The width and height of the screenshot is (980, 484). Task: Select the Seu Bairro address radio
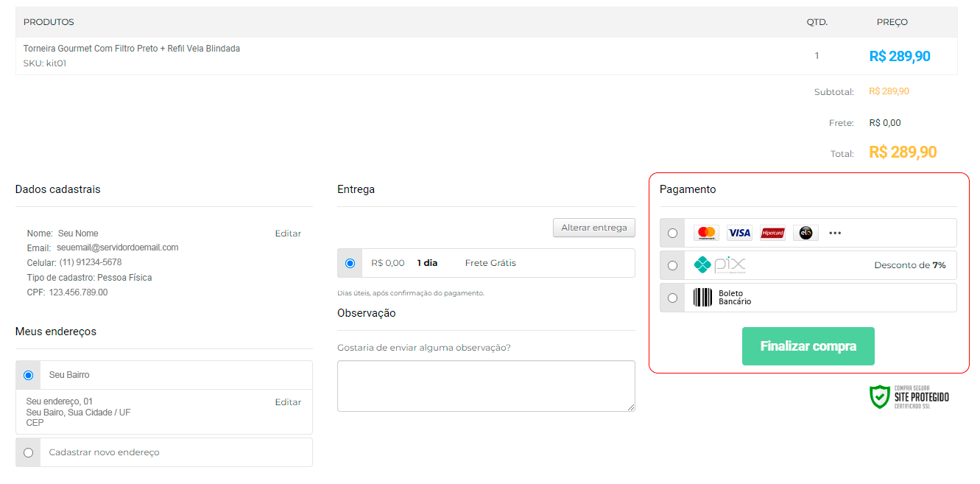pos(28,375)
